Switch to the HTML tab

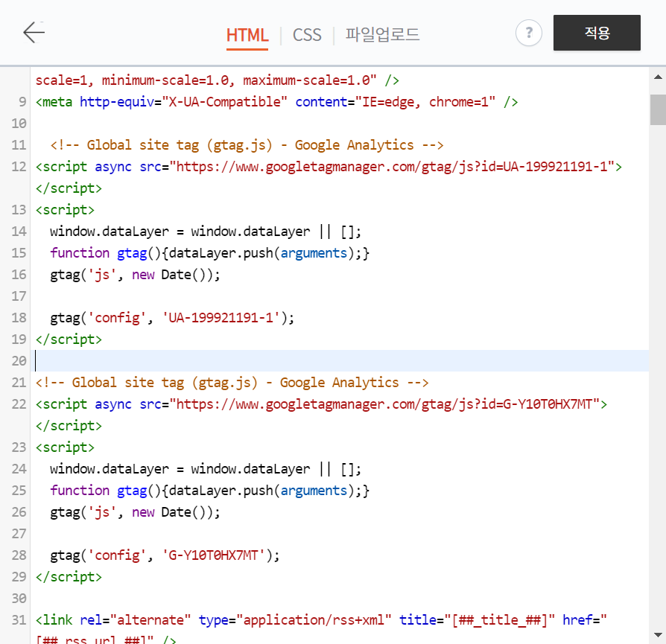(247, 35)
